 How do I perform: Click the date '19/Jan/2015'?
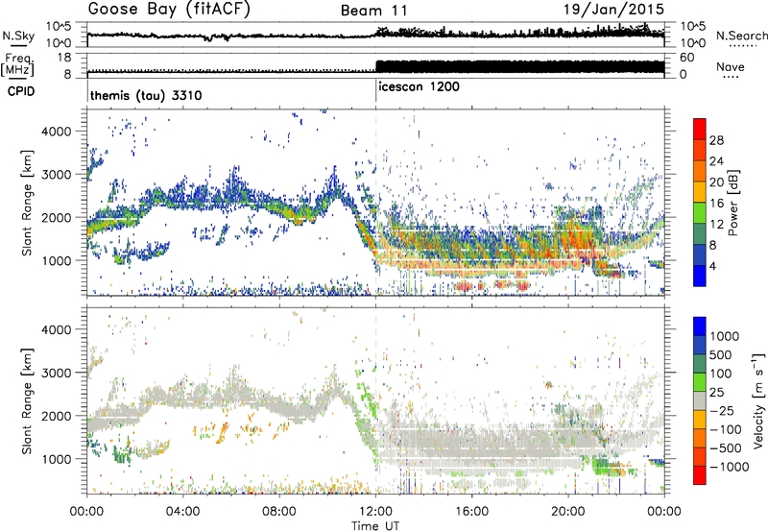613,9
